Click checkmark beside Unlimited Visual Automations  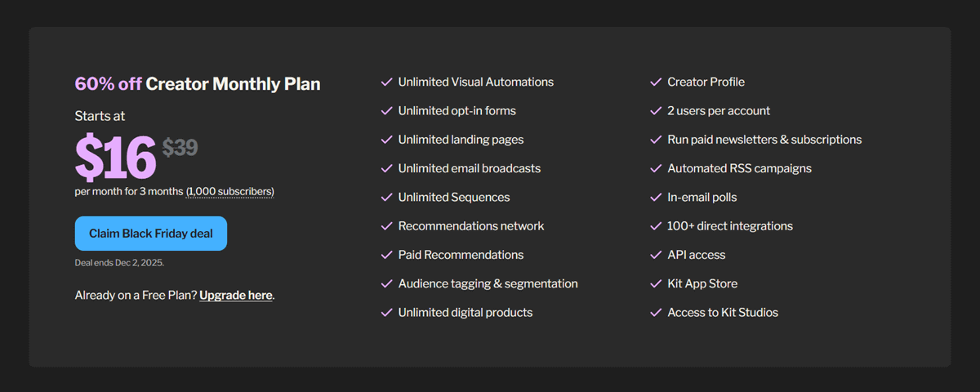pos(387,82)
